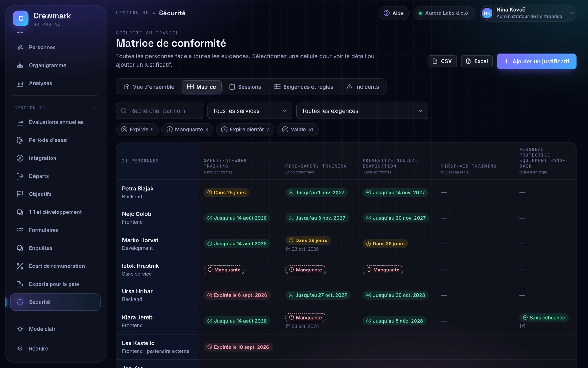Screen dimensions: 588x368
Task: Open Personnes in the sidebar
Action: [55, 47]
